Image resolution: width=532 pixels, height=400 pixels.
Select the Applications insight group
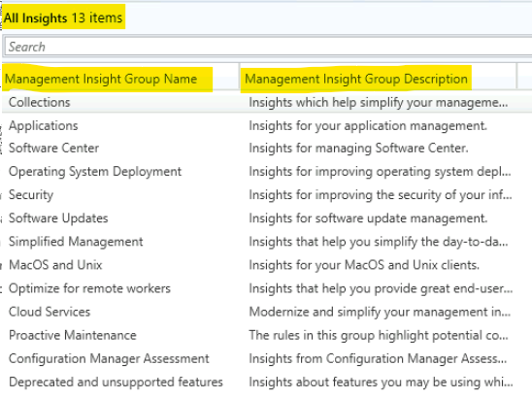(44, 126)
